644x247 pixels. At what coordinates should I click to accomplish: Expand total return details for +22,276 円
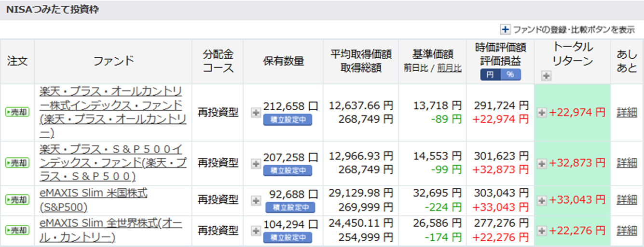click(x=542, y=231)
